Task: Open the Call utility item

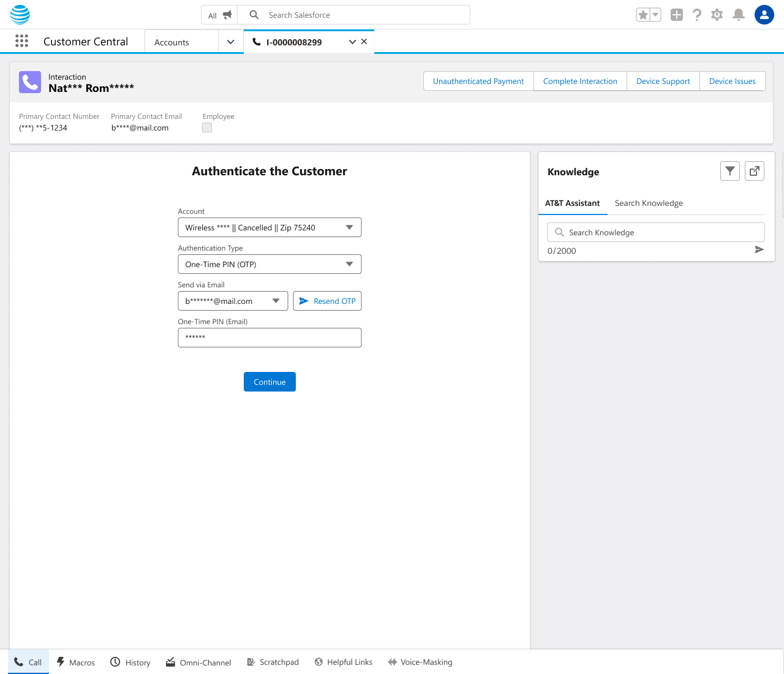Action: point(28,662)
